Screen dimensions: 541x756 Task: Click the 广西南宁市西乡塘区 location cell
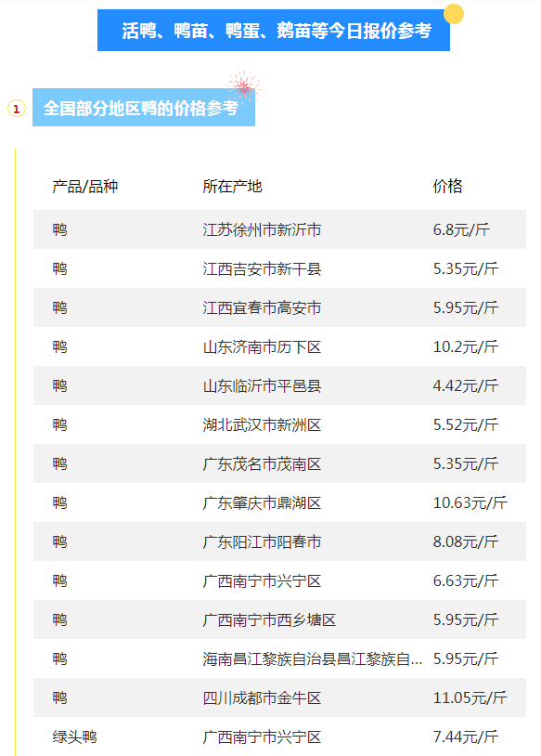[x=269, y=620]
